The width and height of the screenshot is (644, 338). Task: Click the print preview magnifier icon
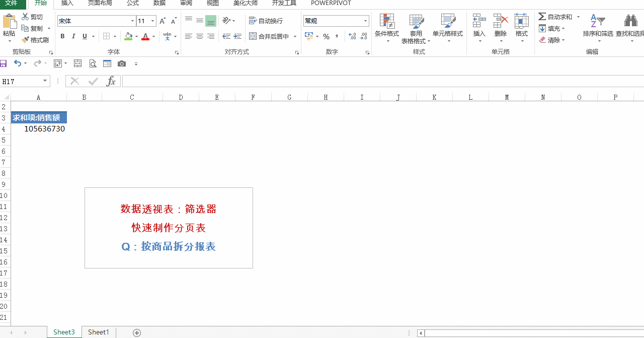click(93, 63)
